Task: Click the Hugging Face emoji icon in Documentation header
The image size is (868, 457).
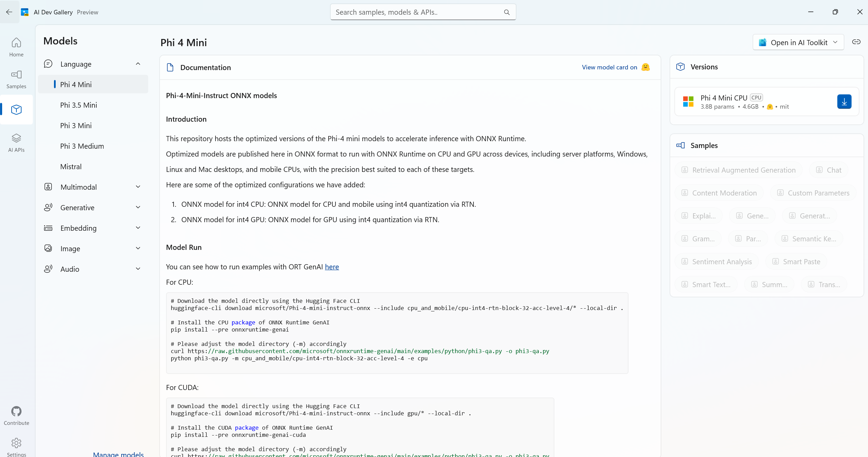Action: [645, 67]
